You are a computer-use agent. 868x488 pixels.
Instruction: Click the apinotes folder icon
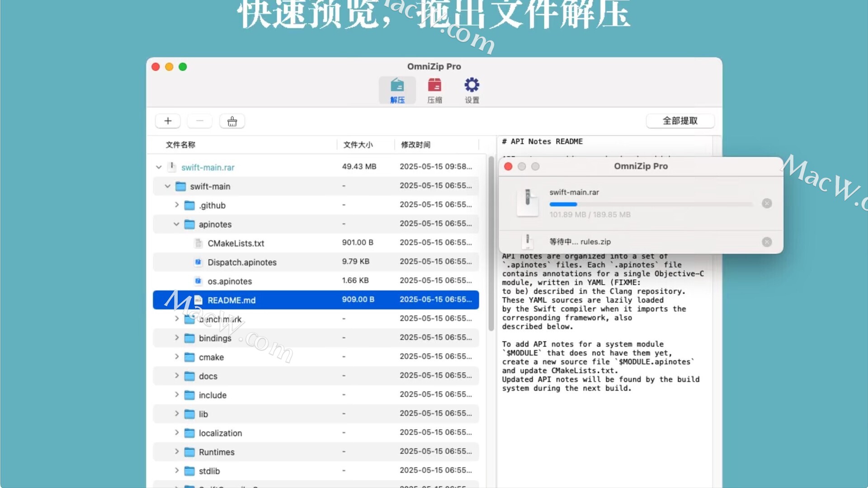click(x=189, y=224)
